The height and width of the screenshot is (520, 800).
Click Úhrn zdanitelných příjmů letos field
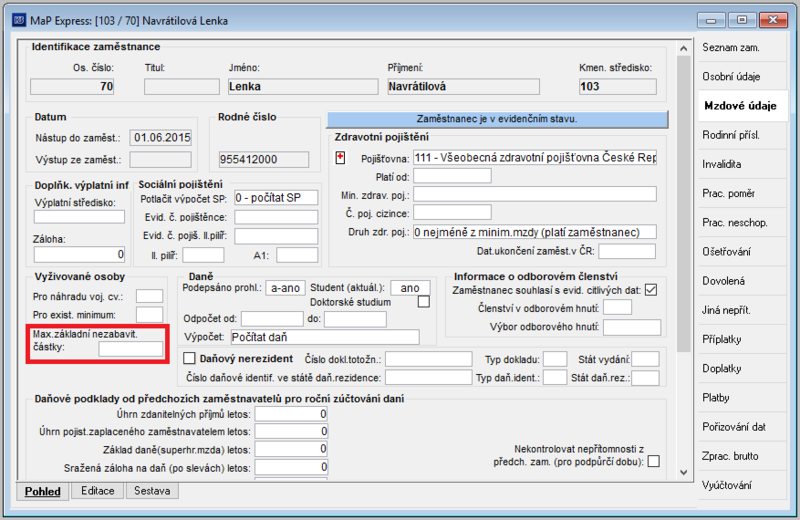coord(291,414)
